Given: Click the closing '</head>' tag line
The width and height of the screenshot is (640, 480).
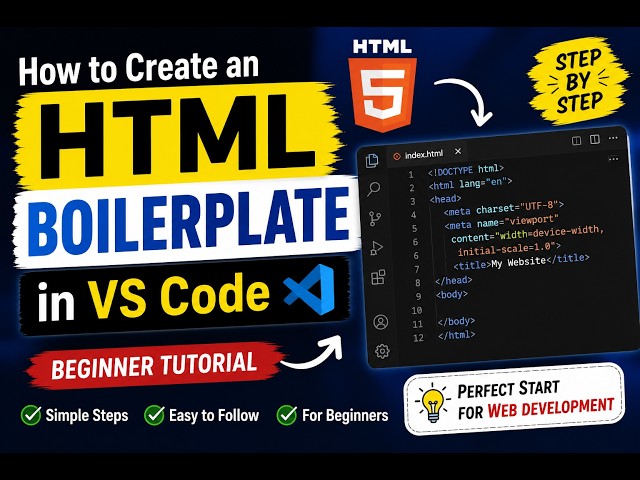Looking at the screenshot, I should pyautogui.click(x=453, y=280).
